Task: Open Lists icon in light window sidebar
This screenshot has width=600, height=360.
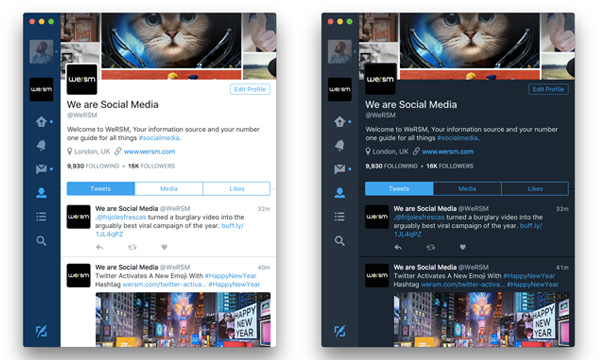Action: point(41,217)
